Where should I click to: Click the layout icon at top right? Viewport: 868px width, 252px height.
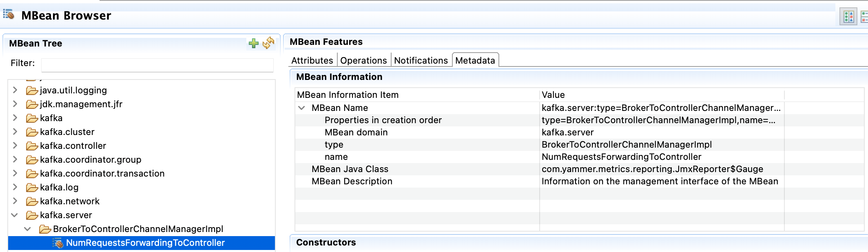click(x=848, y=17)
